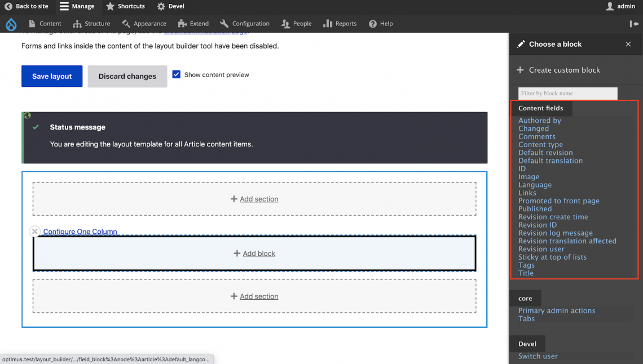Image resolution: width=643 pixels, height=364 pixels.
Task: Toggle the Show content preview checkbox
Action: pyautogui.click(x=177, y=74)
